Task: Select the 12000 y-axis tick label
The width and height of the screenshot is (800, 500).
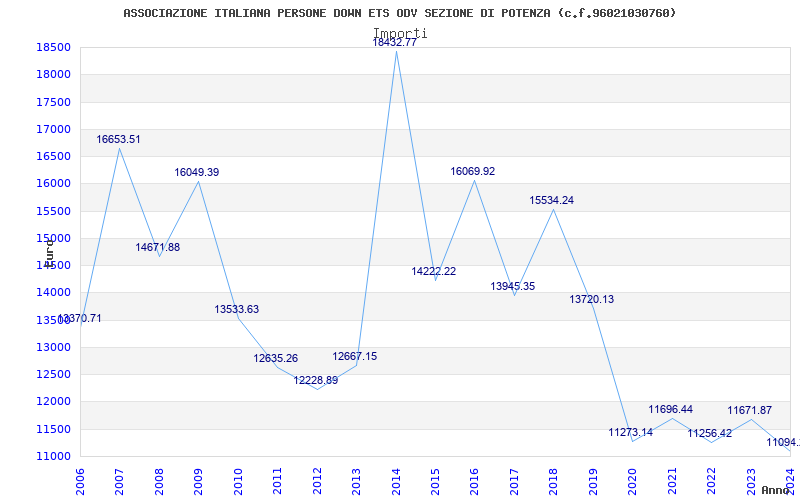Action: 53,402
